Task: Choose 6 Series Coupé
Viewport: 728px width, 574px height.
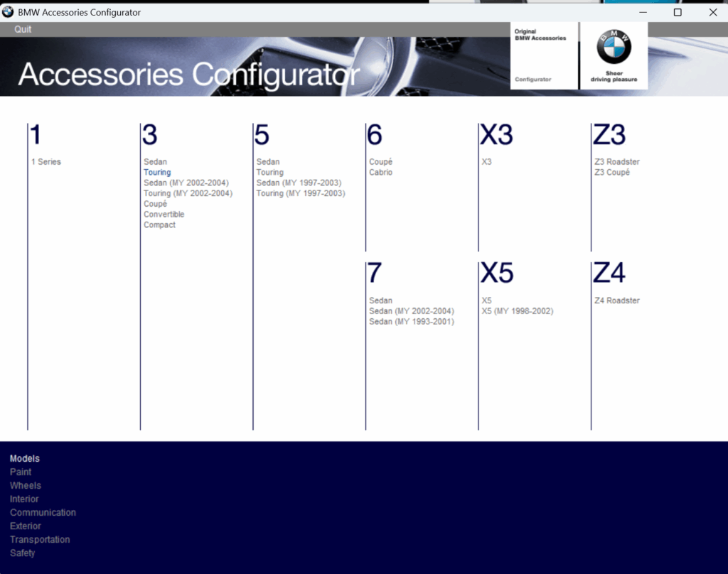Action: tap(381, 161)
